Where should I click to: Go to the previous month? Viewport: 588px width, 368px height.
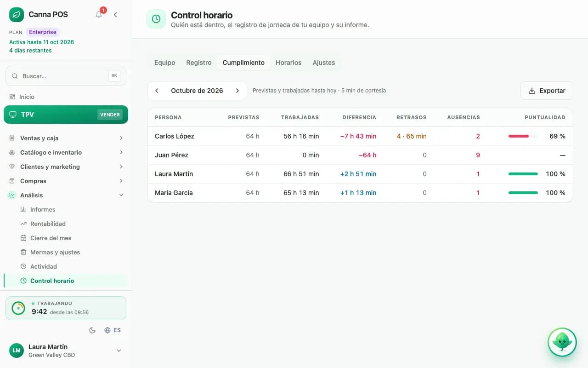coord(157,91)
